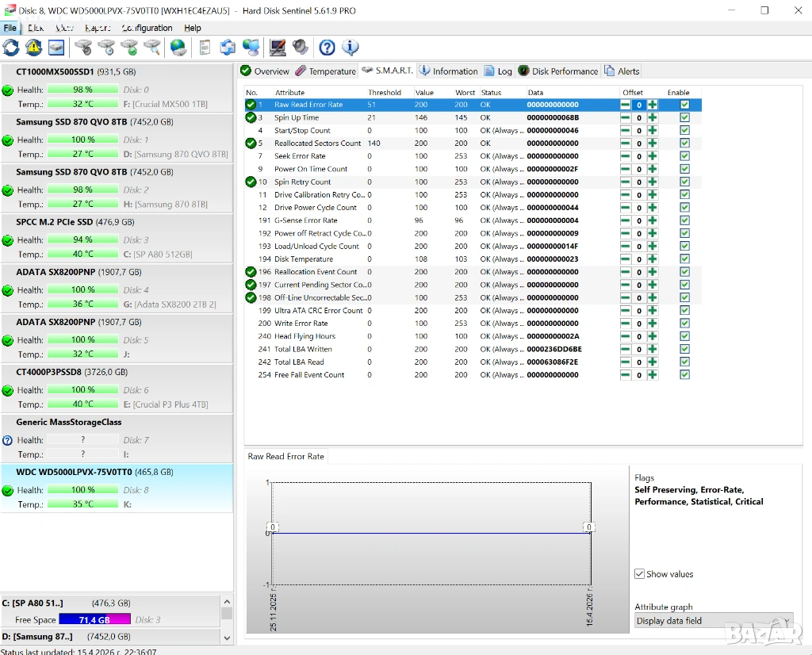Open the blue question mark help icon
This screenshot has height=655, width=812.
[327, 48]
